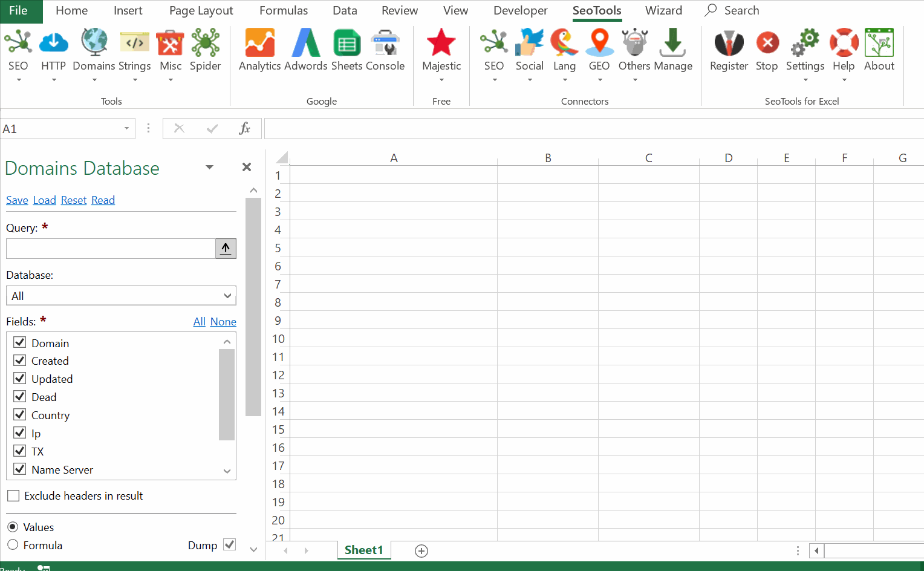Click the Fields list scrollbar thumb
Viewport: 924px width, 571px height.
tap(227, 394)
